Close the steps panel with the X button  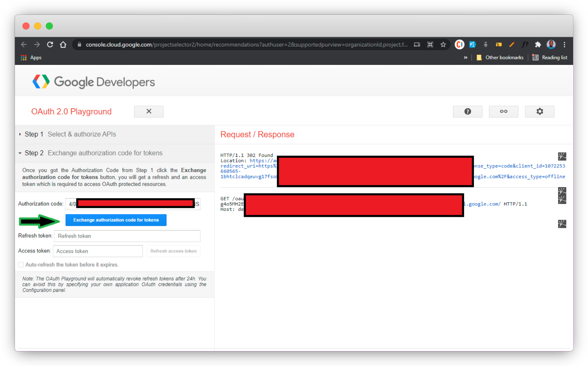click(x=149, y=112)
